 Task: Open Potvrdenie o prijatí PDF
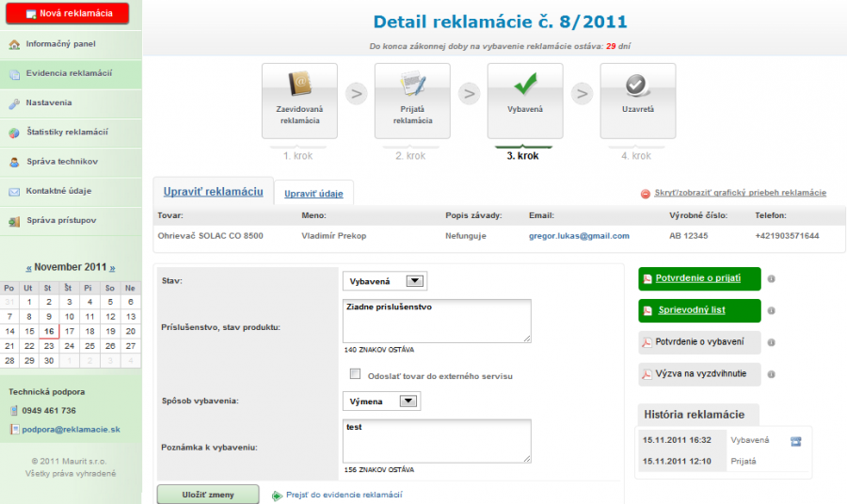699,279
